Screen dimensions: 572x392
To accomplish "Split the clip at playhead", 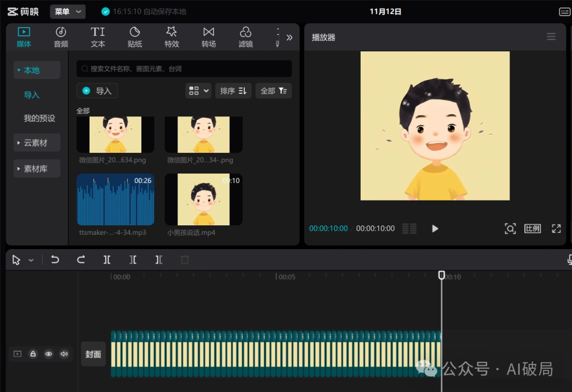I will tap(107, 260).
